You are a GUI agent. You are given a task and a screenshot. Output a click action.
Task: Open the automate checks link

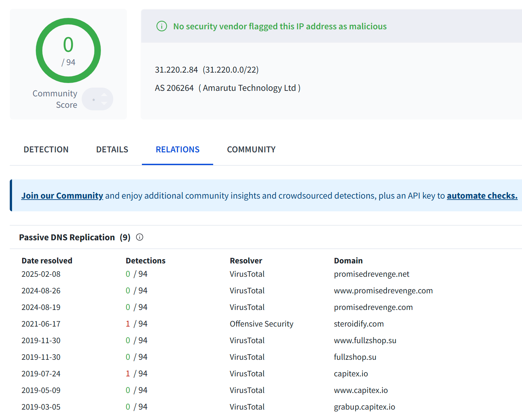[x=482, y=195]
